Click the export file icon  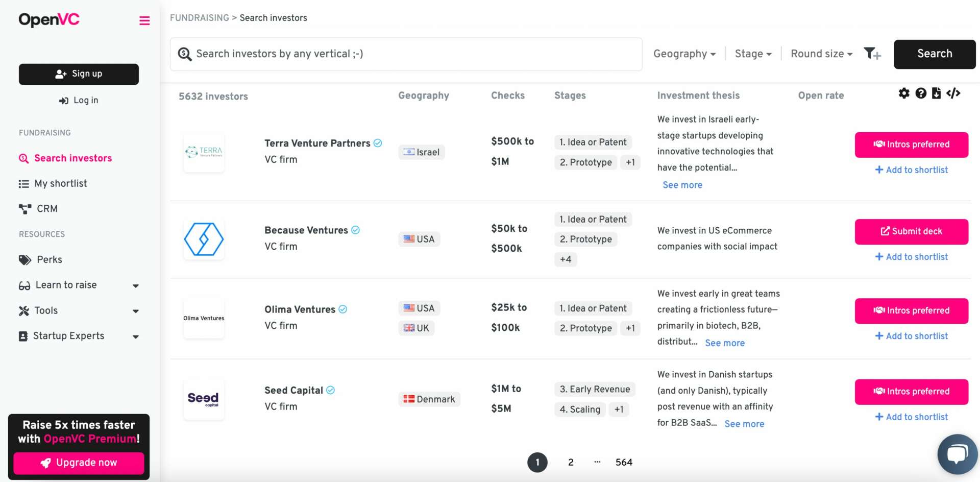[x=936, y=93]
